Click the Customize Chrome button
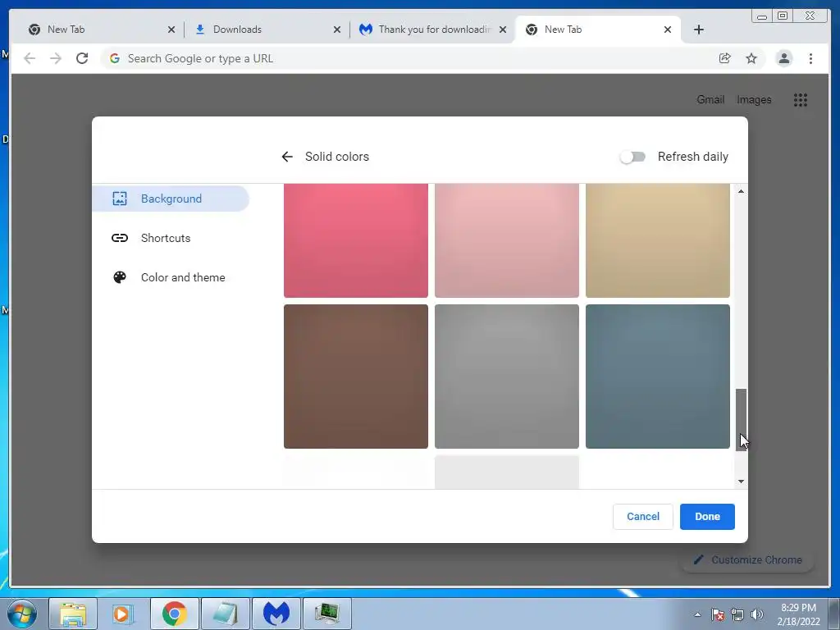 (x=747, y=559)
